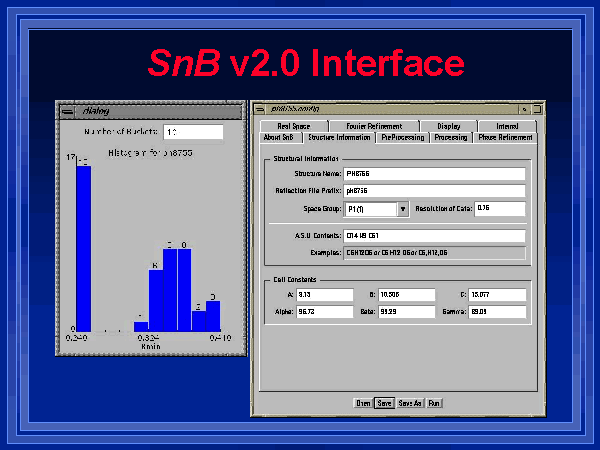The image size is (600, 450).
Task: Go to the About SnB tab
Action: (x=277, y=138)
